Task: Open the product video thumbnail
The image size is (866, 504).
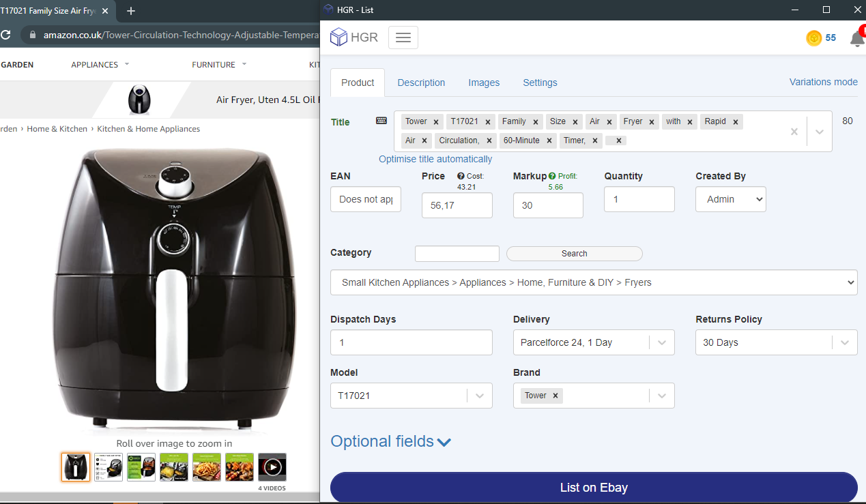Action: [x=272, y=467]
